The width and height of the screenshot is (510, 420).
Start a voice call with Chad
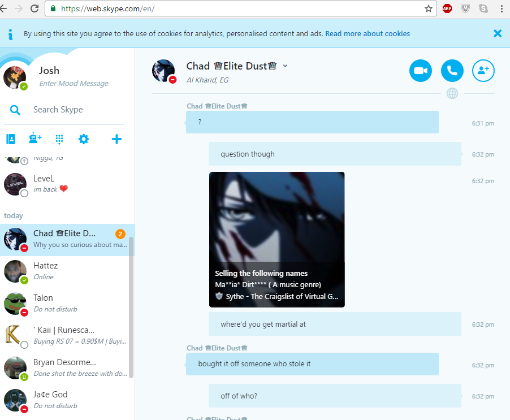pyautogui.click(x=452, y=71)
